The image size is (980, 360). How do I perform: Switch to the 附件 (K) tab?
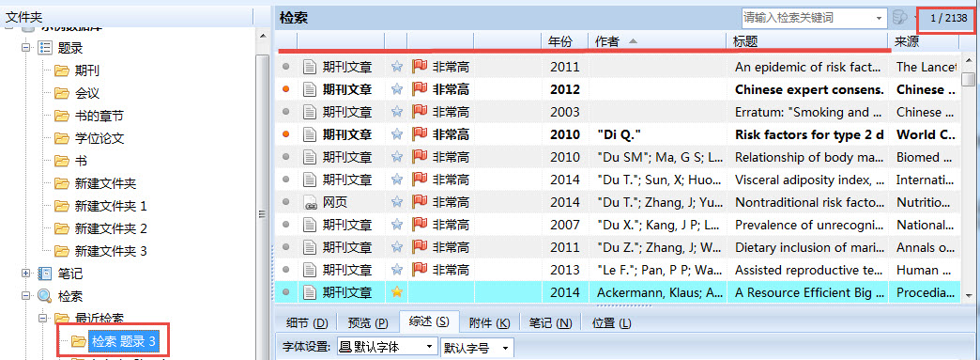click(x=489, y=323)
